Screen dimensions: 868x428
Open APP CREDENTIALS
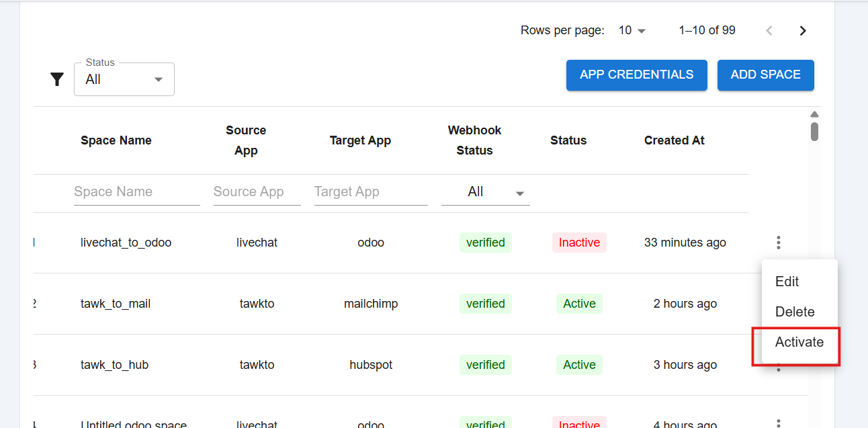(636, 75)
